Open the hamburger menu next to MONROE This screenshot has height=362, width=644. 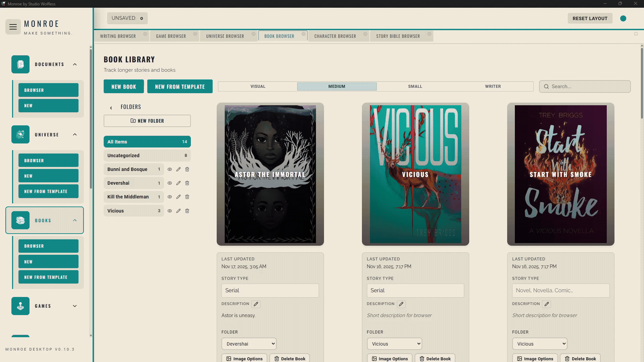point(13,27)
